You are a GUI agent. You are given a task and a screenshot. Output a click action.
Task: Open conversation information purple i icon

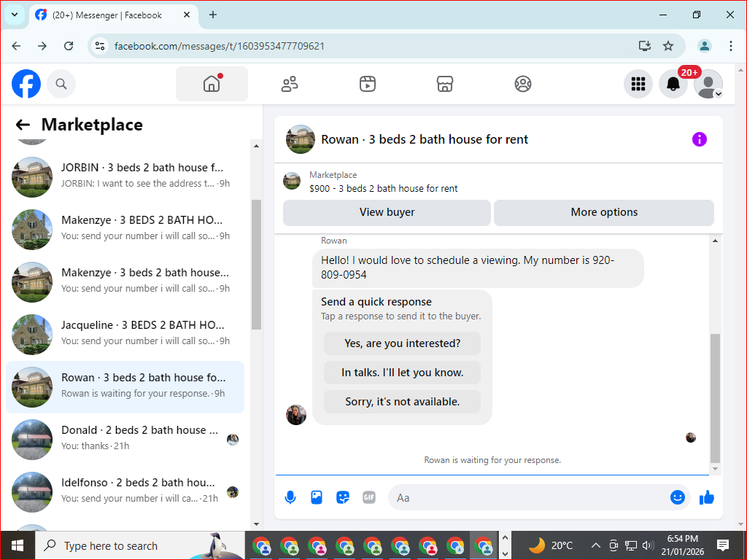[x=700, y=139]
